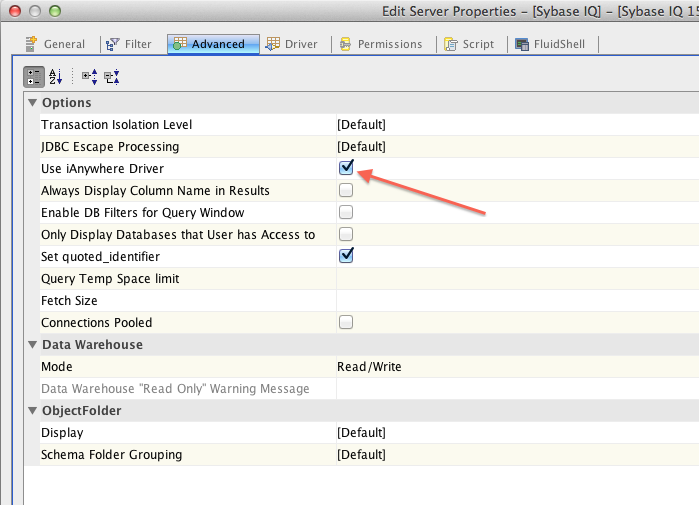Uncheck the Use iAnywhere Driver checkbox
Screen dimensions: 699x505
pyautogui.click(x=346, y=168)
